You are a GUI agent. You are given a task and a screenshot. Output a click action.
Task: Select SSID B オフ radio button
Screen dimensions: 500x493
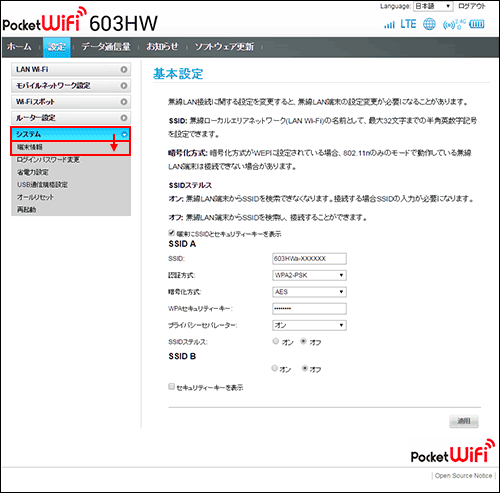305,368
